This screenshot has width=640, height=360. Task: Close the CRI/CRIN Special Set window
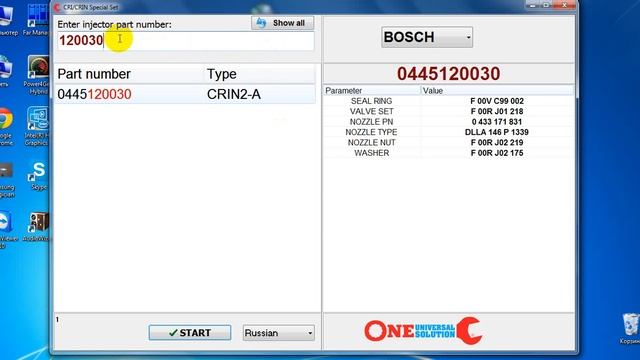pyautogui.click(x=564, y=5)
